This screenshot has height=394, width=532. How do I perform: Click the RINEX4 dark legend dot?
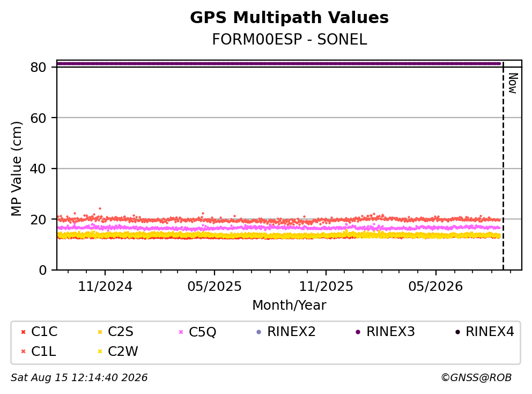coord(457,332)
